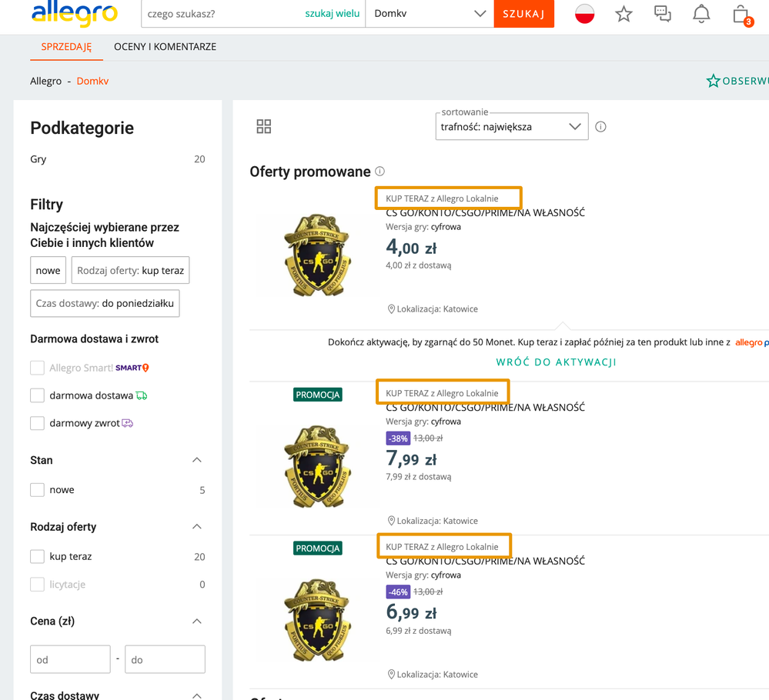Open the Allegro breadcrumb link
Screen dimensions: 769x700
point(45,81)
